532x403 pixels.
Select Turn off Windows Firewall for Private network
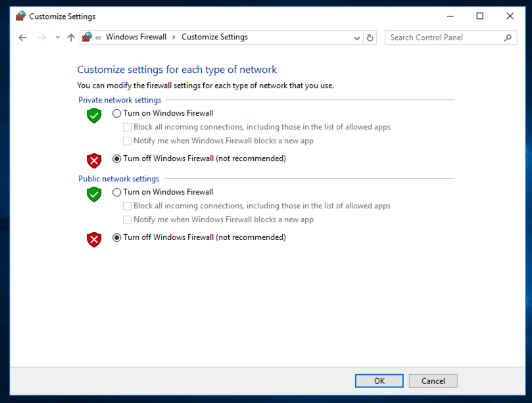(117, 158)
